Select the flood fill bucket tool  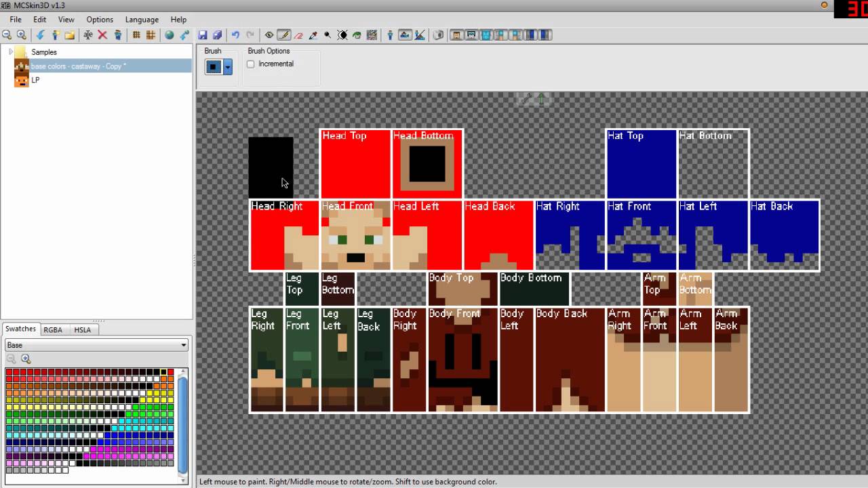(x=357, y=35)
